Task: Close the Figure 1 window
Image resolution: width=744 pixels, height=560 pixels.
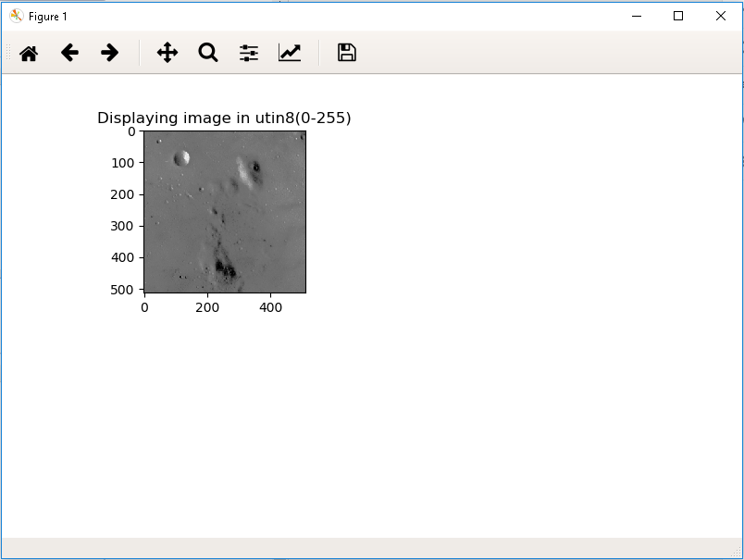Action: [x=720, y=16]
